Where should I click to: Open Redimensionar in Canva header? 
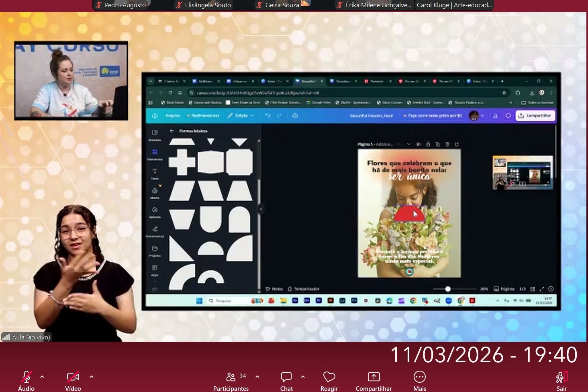tap(203, 116)
